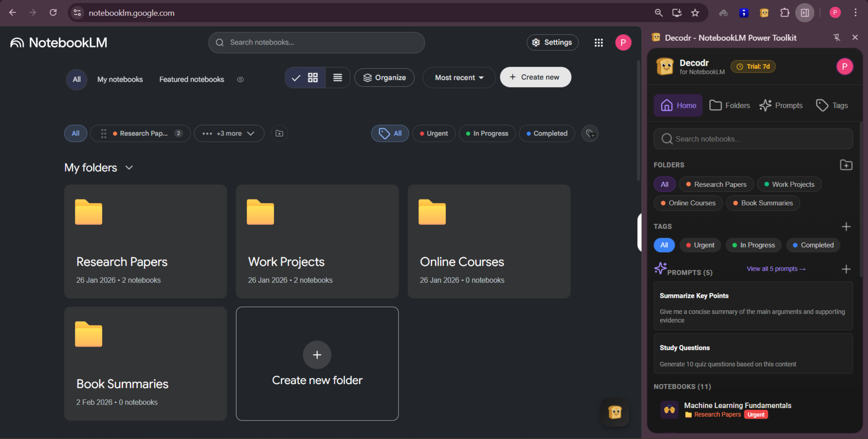Switch to grid view layout
868x439 pixels.
click(312, 77)
